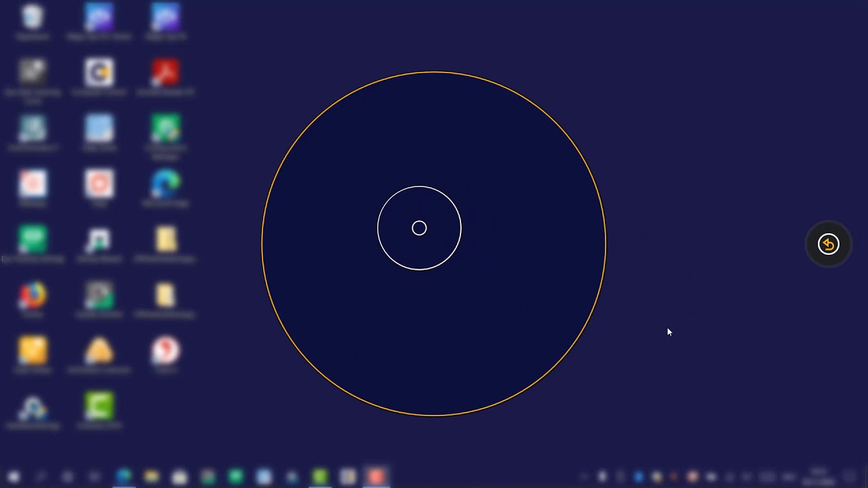
Task: Open the Firefox desktop shortcut
Action: (33, 295)
